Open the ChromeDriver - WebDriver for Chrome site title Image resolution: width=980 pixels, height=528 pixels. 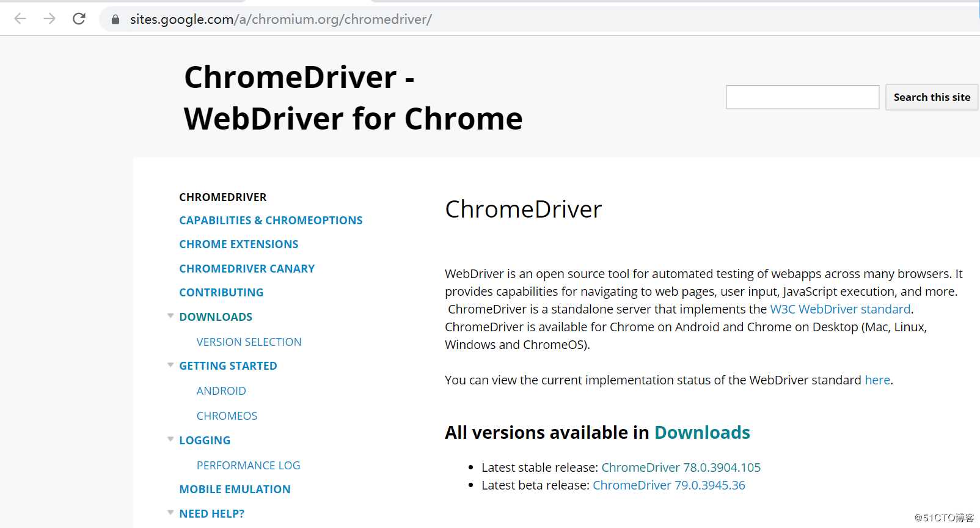(x=353, y=98)
